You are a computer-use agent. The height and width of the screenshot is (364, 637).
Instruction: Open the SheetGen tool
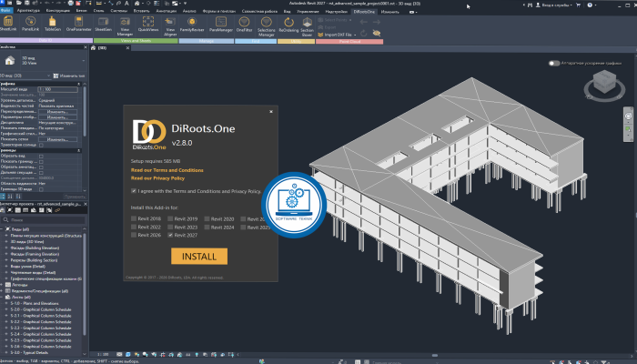103,24
